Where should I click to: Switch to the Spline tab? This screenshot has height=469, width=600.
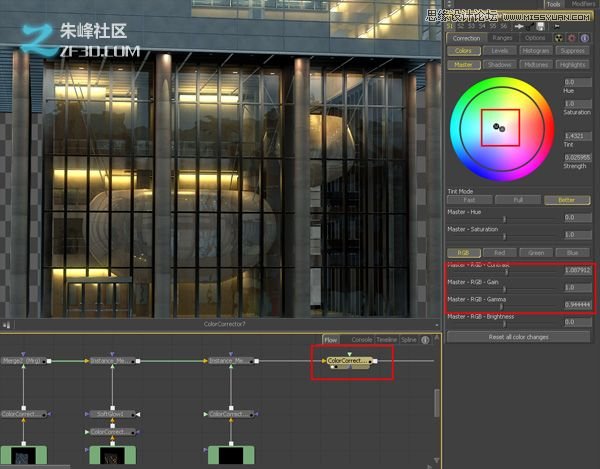coord(409,340)
